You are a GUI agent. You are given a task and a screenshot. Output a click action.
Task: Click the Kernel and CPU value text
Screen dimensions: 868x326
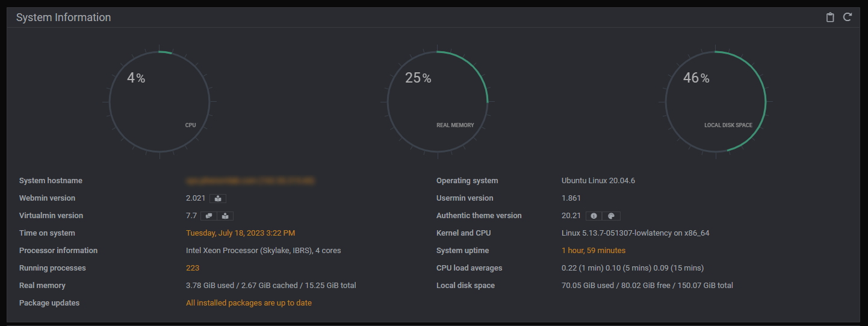(x=635, y=233)
